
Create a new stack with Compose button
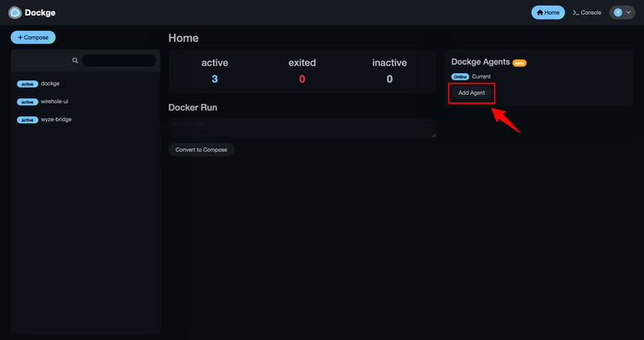point(33,37)
